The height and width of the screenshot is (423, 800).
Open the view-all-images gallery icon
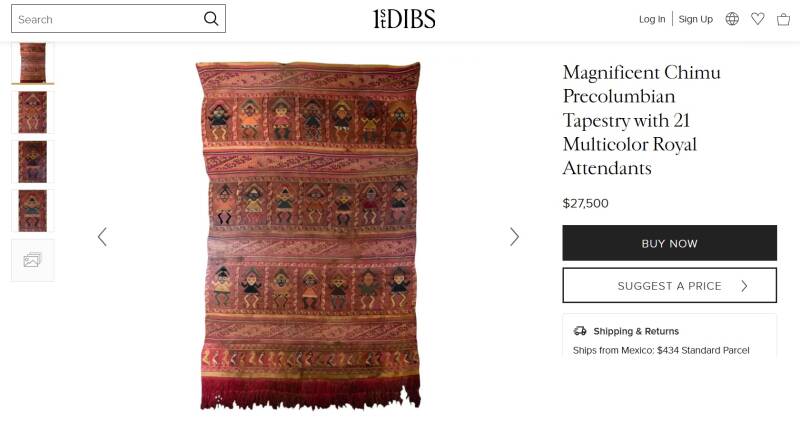point(33,260)
